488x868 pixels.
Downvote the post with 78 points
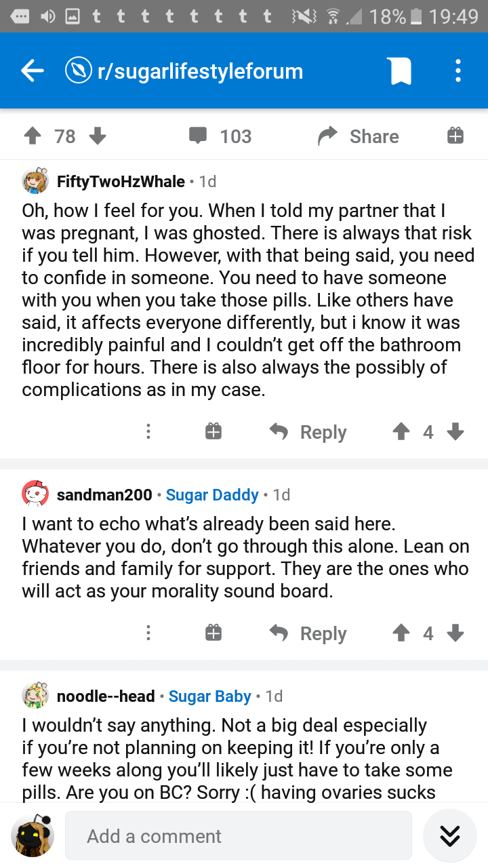pyautogui.click(x=98, y=136)
